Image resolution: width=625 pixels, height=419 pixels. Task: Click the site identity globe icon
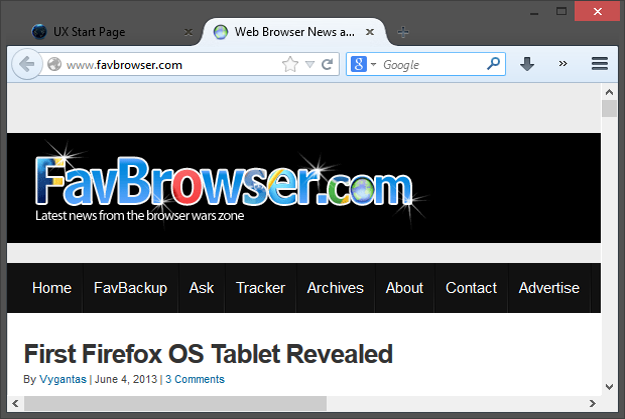coord(55,65)
